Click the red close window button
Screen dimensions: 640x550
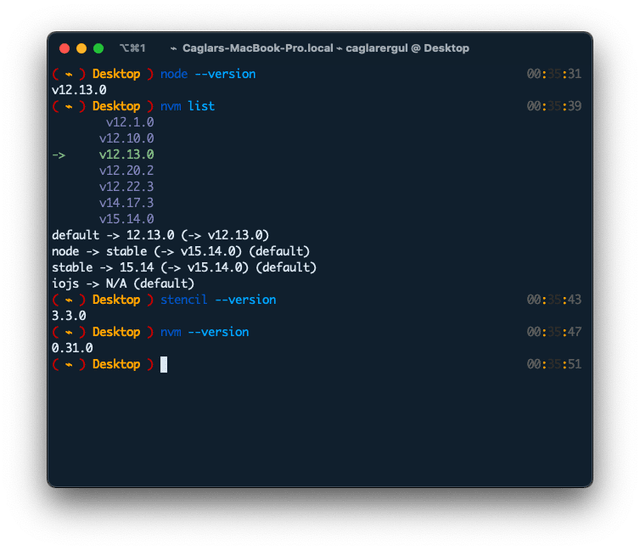[x=64, y=49]
